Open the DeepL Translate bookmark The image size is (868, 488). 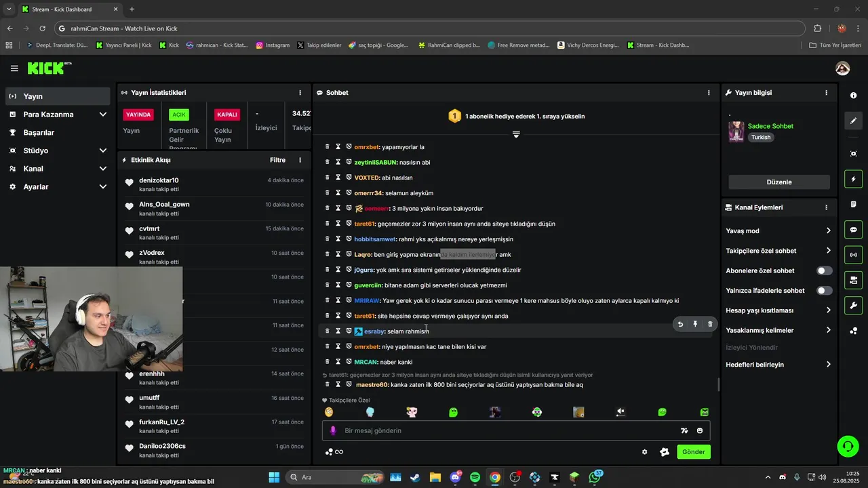coord(57,45)
